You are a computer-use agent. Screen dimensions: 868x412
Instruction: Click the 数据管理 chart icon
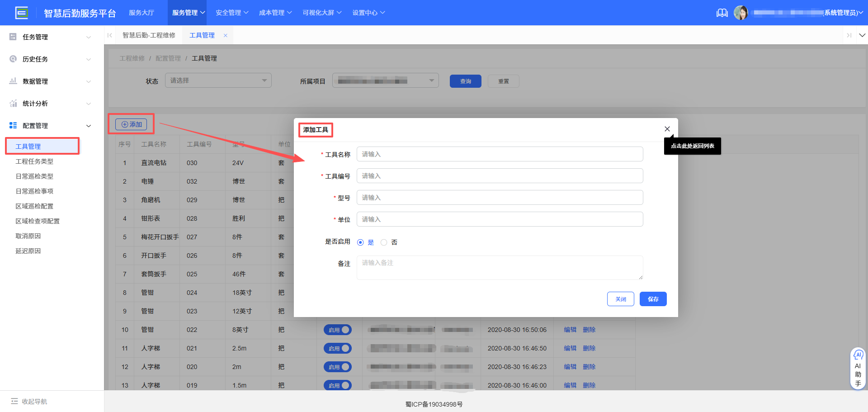(x=13, y=81)
